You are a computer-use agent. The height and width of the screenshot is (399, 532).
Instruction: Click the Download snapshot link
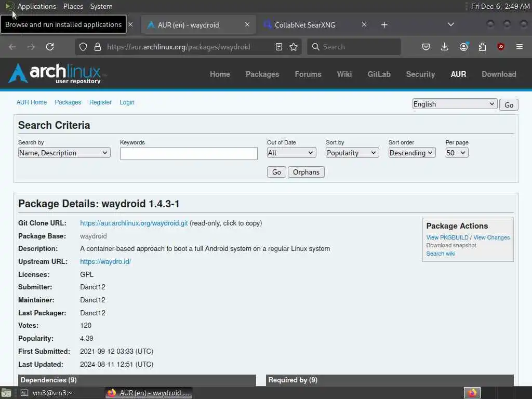451,245
